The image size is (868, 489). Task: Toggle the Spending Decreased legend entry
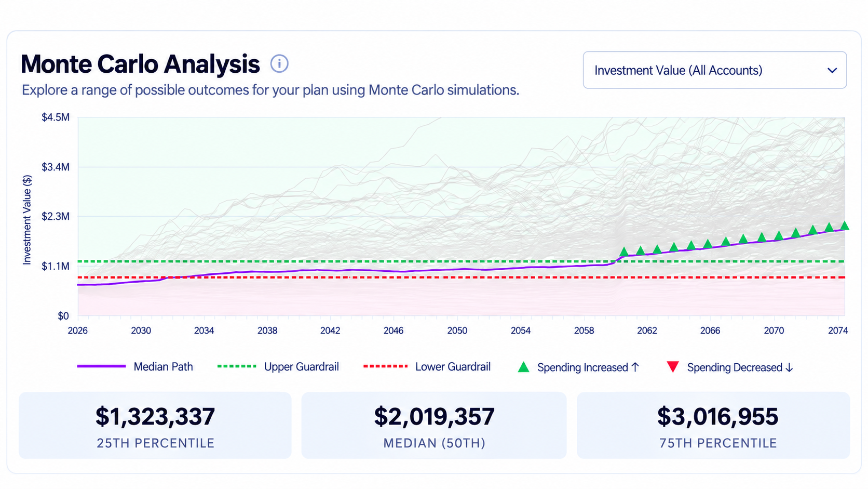pos(729,367)
